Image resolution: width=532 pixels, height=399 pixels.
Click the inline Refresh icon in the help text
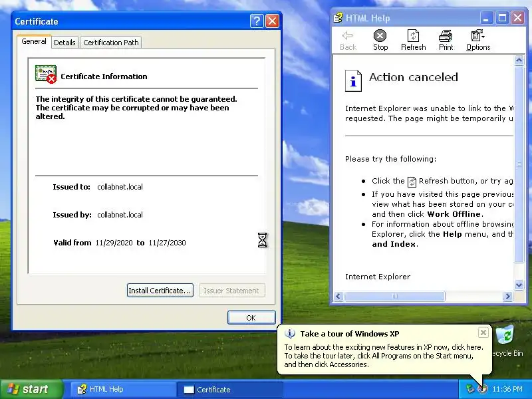point(412,182)
